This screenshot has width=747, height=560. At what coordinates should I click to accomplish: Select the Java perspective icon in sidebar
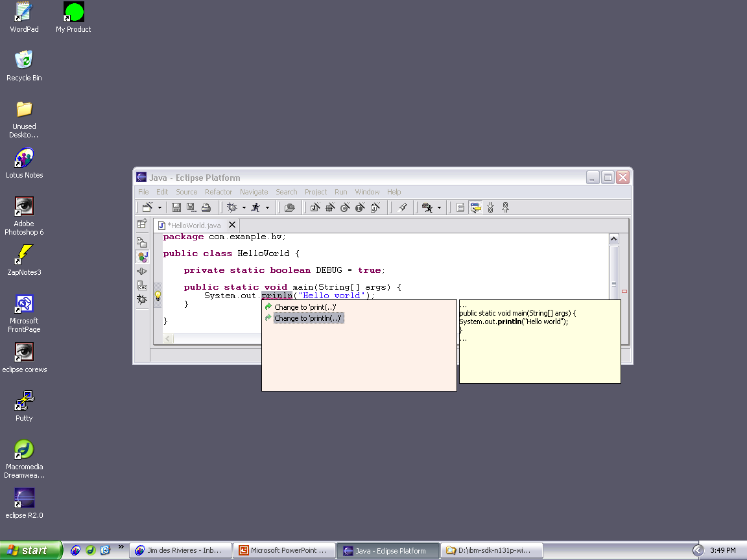coord(142,257)
